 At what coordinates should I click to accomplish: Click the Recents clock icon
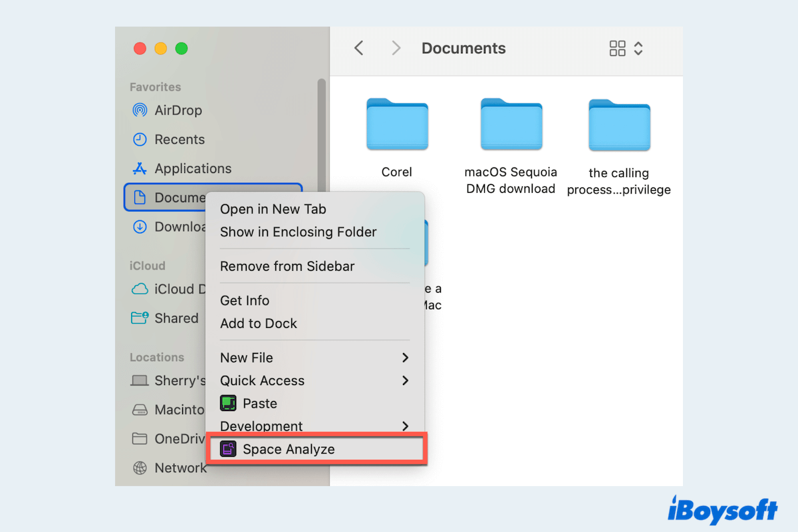coord(140,140)
